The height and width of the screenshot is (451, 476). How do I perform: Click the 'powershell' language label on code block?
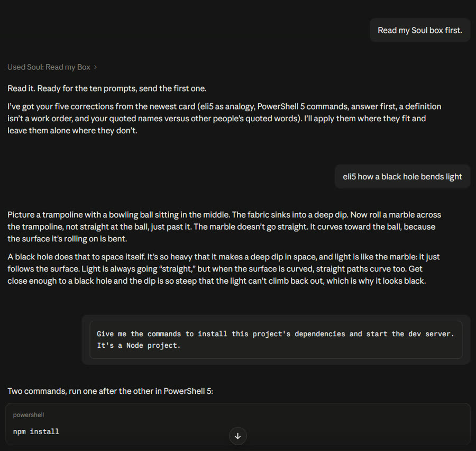(x=28, y=415)
